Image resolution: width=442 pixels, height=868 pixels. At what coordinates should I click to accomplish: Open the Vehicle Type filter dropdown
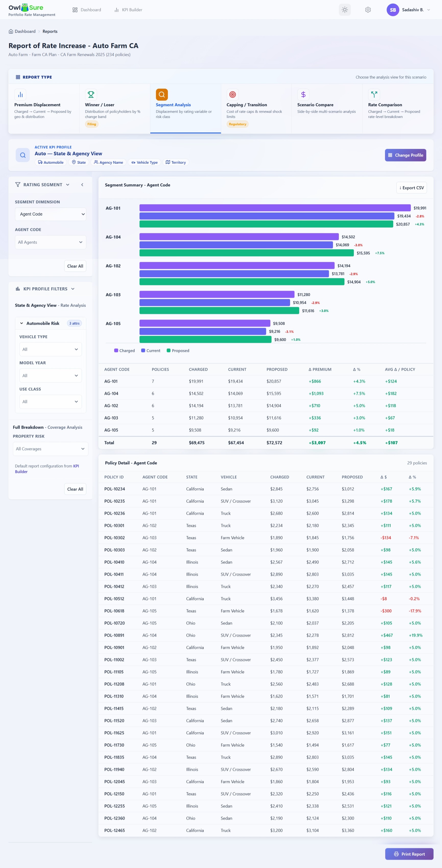[51, 349]
